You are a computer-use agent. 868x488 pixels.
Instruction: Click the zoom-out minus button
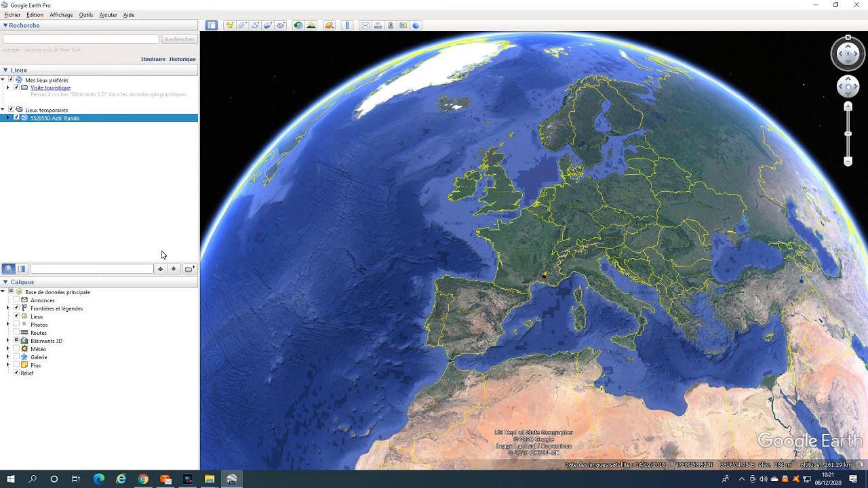point(848,161)
